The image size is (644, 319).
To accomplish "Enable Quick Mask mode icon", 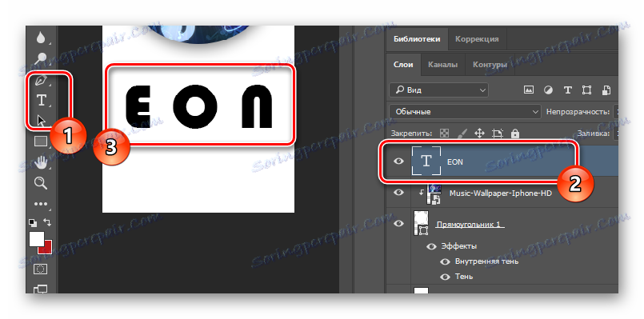I will [x=41, y=269].
